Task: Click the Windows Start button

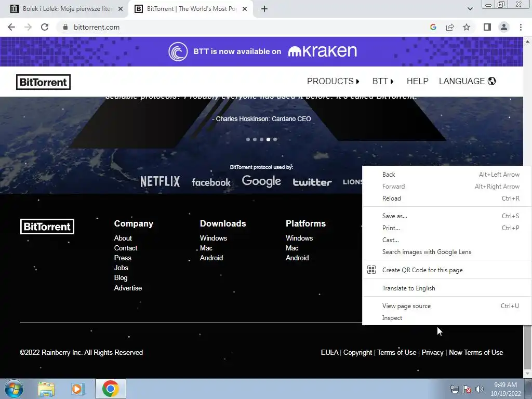Action: tap(14, 389)
